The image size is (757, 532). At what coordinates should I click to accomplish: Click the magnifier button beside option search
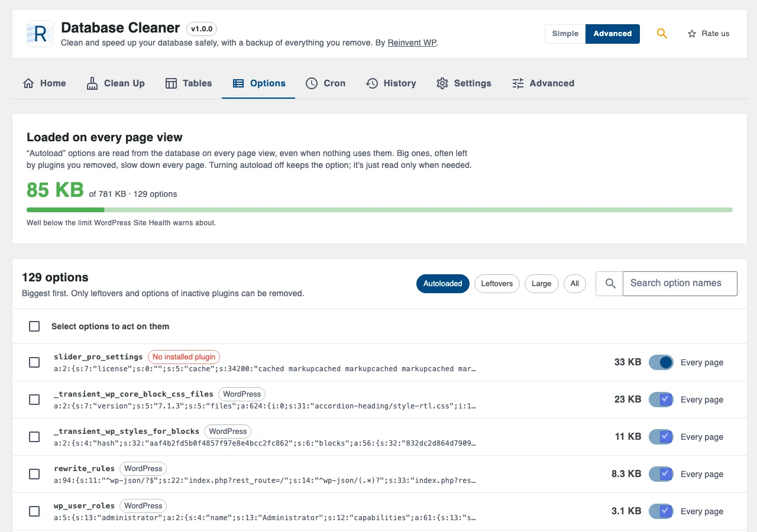tap(610, 284)
